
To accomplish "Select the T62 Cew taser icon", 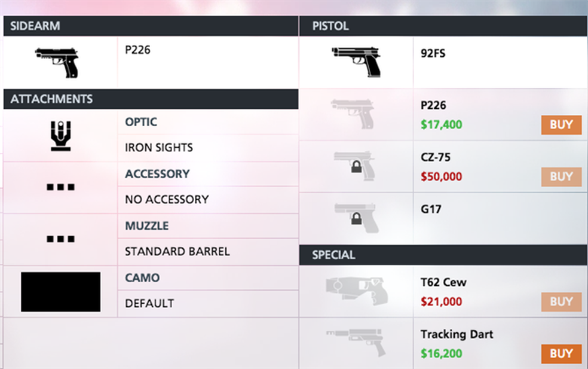I will click(x=356, y=291).
